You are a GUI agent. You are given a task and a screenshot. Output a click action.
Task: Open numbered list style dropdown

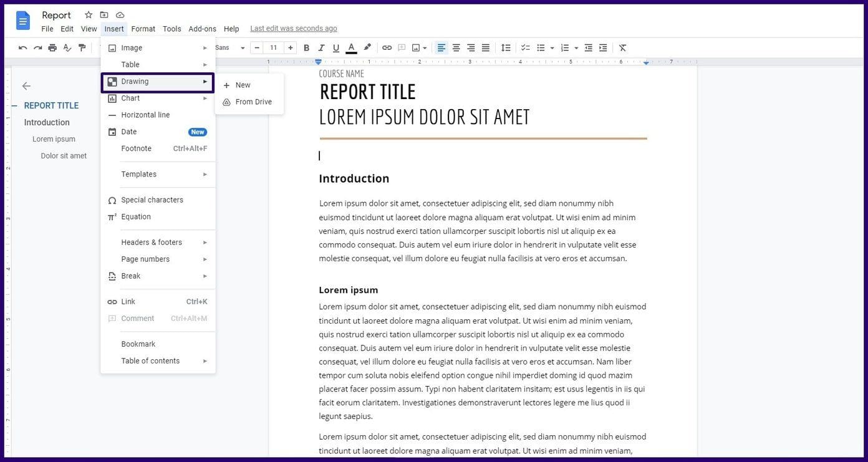pyautogui.click(x=576, y=48)
